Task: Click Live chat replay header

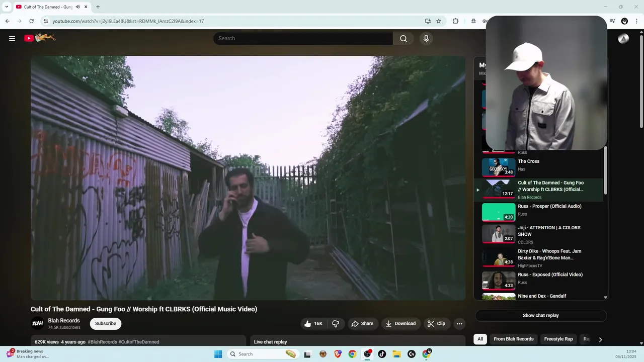Action: [x=271, y=342]
